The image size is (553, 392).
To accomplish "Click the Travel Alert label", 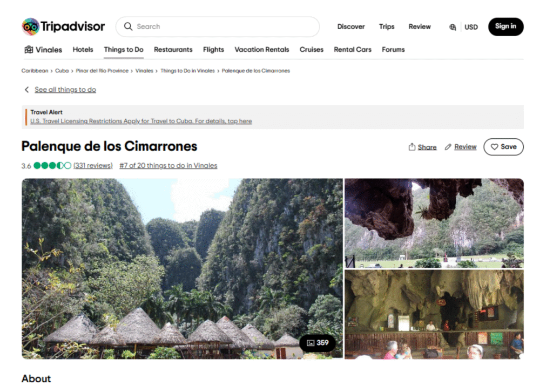I will [x=46, y=112].
